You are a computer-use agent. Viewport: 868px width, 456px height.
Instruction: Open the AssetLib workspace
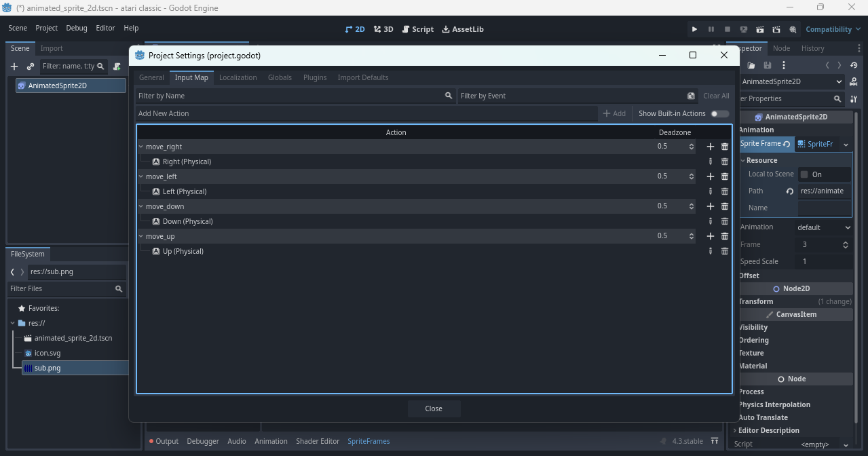[x=462, y=29]
